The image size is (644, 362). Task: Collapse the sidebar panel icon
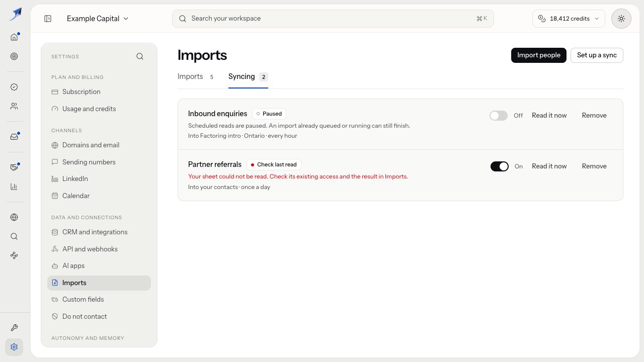tap(48, 19)
